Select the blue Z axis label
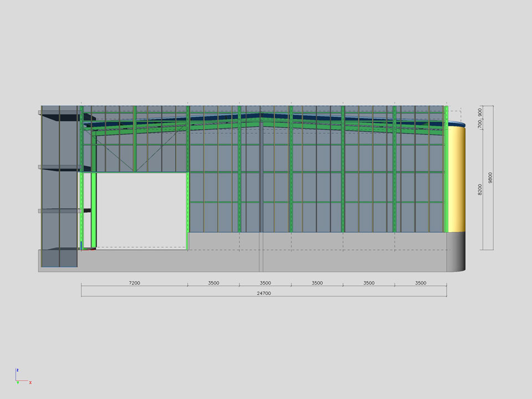532x399 pixels. (x=18, y=370)
